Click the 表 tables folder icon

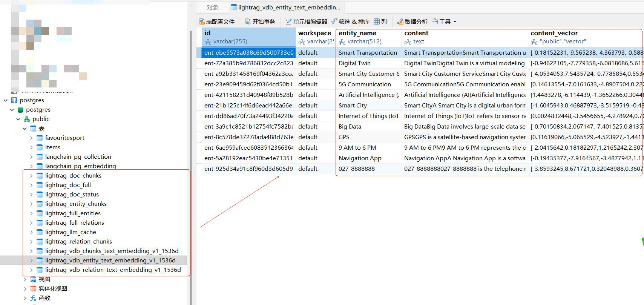point(33,129)
